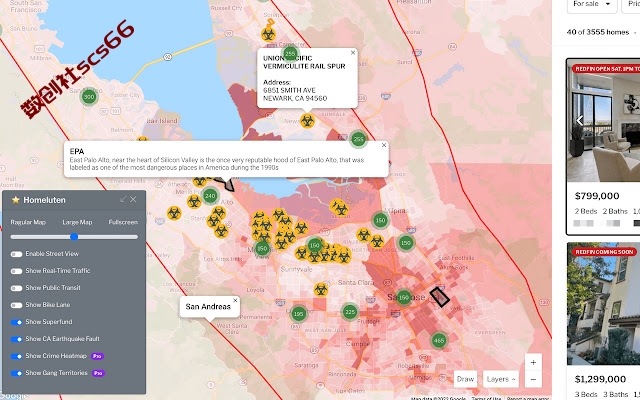Image resolution: width=640 pixels, height=400 pixels.
Task: Click the 150 cluster marker in downtown San Jose
Action: pyautogui.click(x=404, y=298)
